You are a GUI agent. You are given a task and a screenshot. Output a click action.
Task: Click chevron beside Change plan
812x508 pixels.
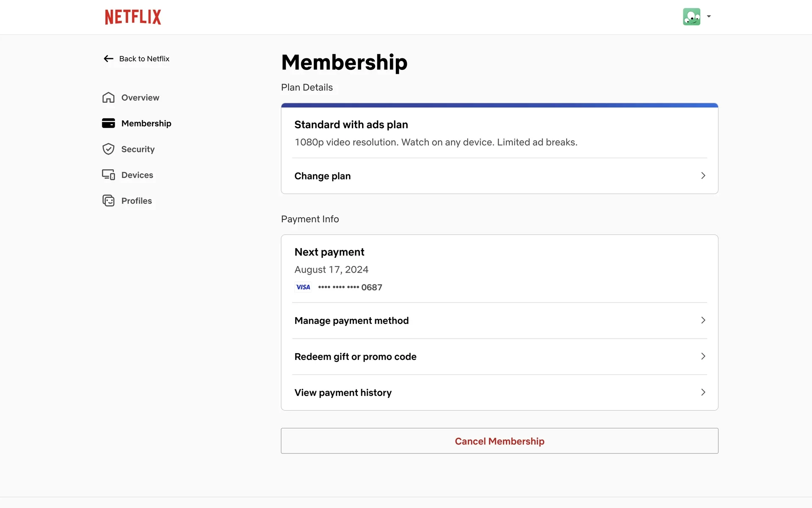703,176
